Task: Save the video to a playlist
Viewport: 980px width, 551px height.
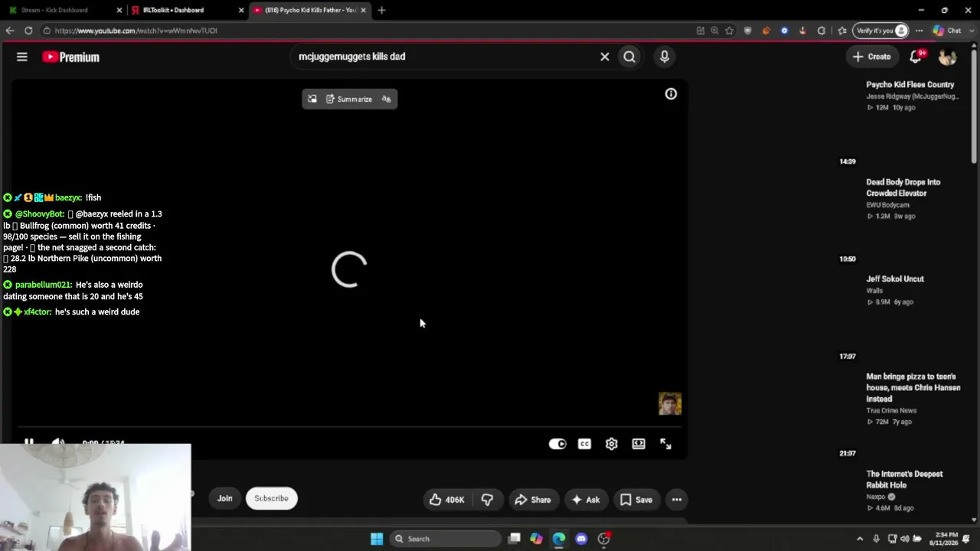Action: tap(636, 500)
